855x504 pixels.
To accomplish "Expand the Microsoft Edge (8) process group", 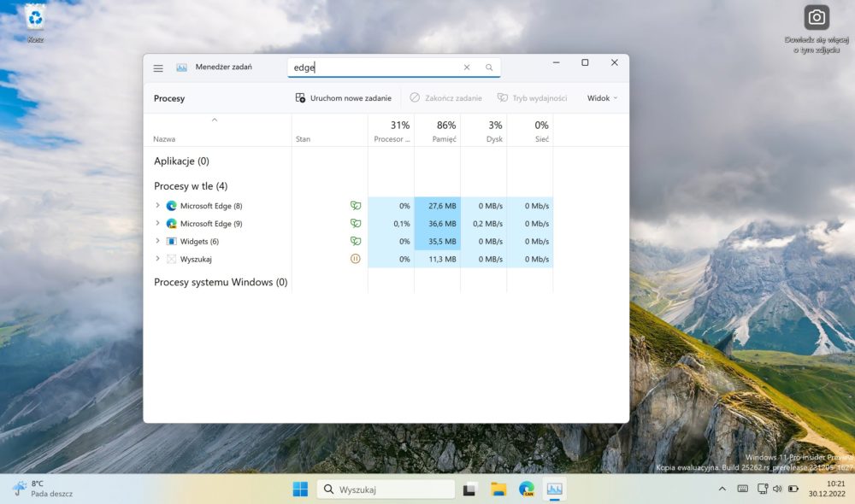I will point(157,205).
